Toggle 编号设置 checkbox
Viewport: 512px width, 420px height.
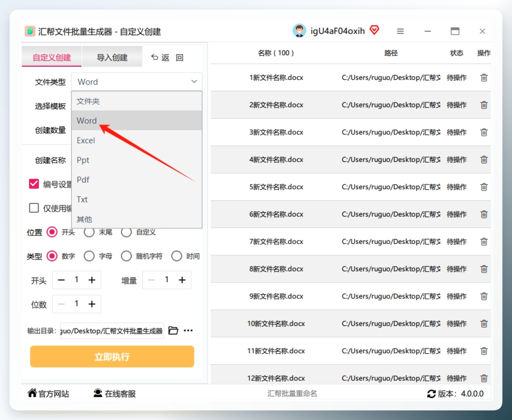[34, 184]
